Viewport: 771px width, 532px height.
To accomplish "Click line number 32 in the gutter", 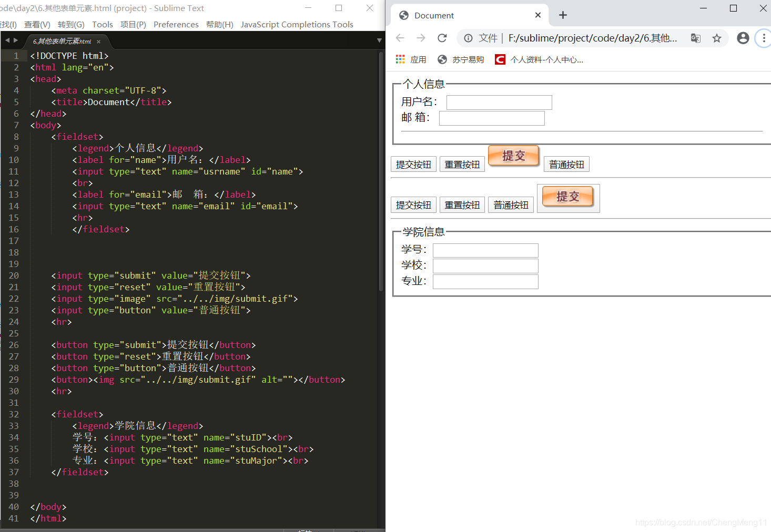I will pyautogui.click(x=14, y=414).
